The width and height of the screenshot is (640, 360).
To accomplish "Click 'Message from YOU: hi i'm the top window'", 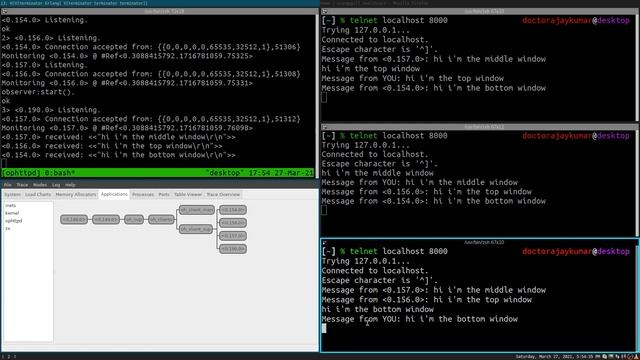I will 413,78.
